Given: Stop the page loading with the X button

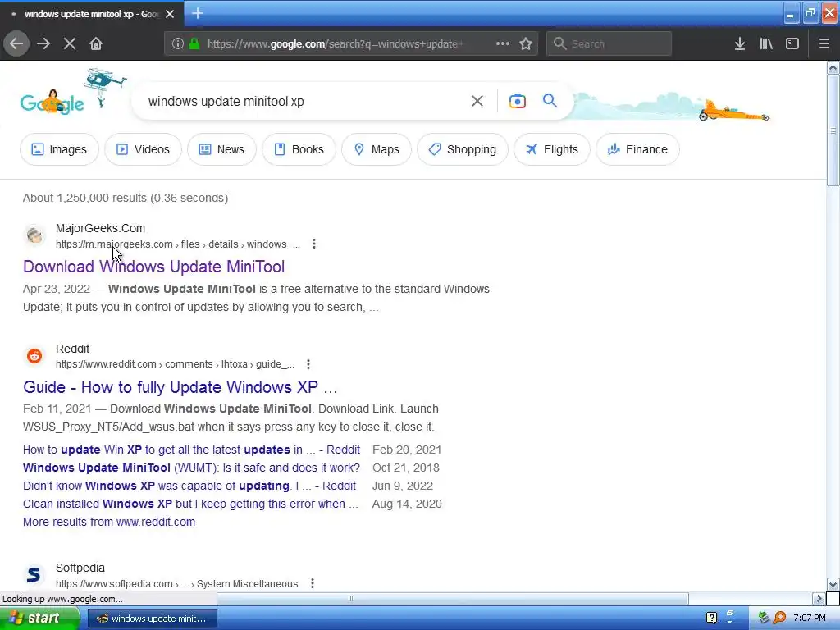Looking at the screenshot, I should (70, 43).
